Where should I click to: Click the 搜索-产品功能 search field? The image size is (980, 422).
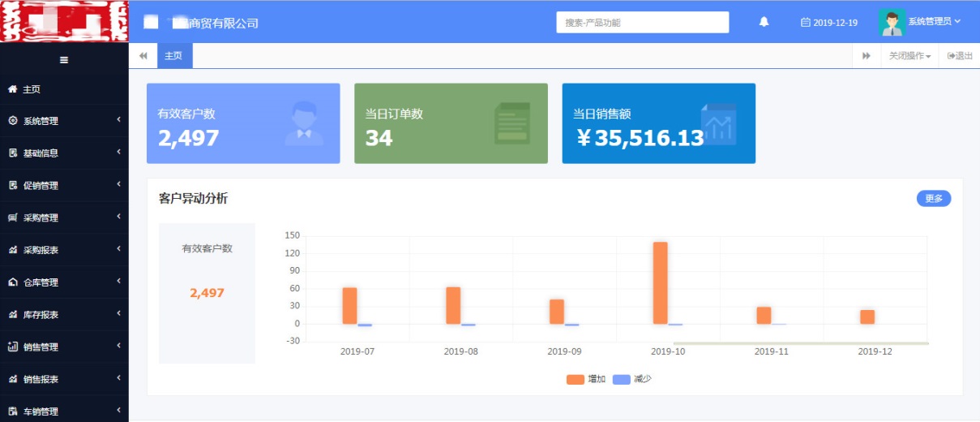coord(642,23)
